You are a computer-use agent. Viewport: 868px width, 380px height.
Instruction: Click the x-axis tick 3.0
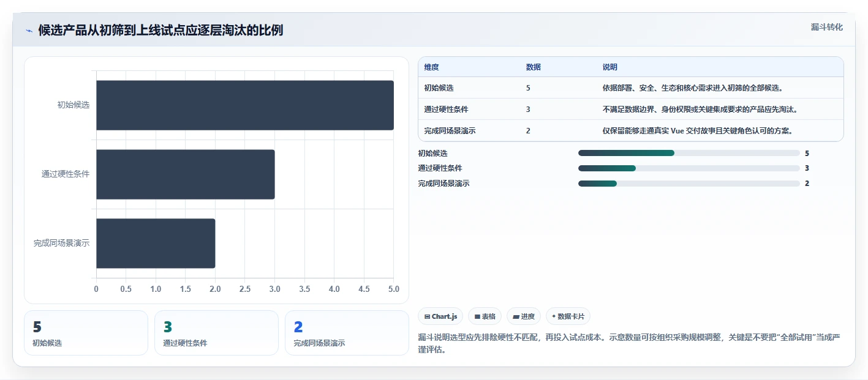pyautogui.click(x=275, y=289)
